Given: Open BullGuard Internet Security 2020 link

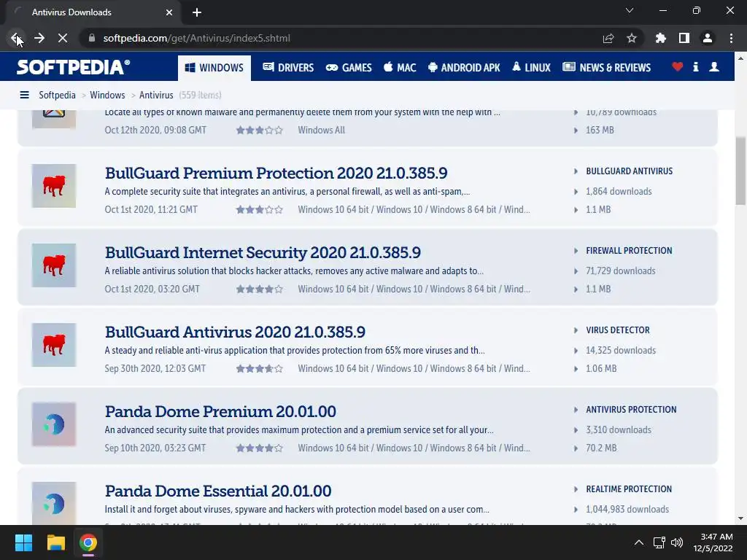Looking at the screenshot, I should tap(263, 252).
